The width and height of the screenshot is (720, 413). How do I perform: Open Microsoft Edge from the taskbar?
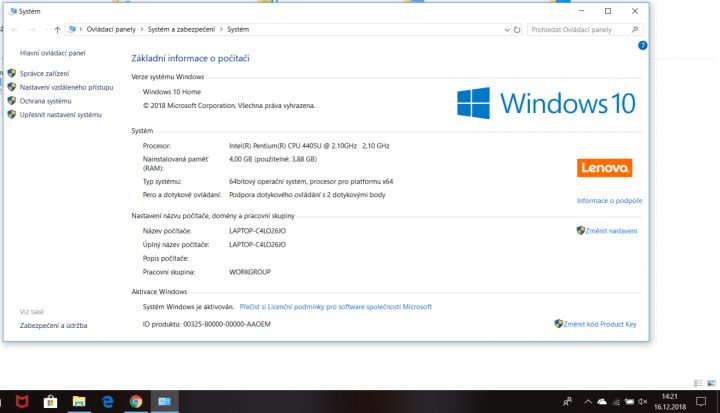point(107,402)
